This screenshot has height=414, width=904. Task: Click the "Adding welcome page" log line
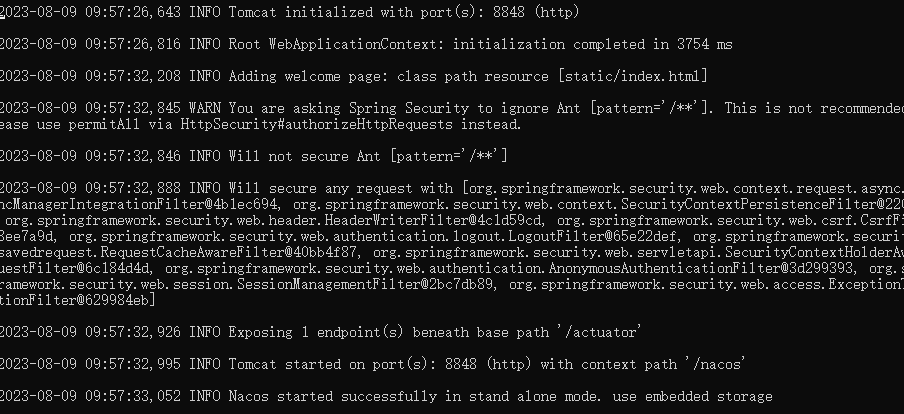(x=353, y=76)
